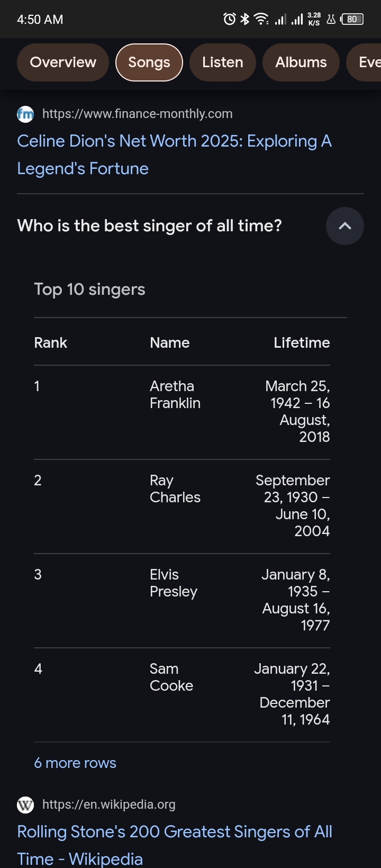Tap the finance-monthly.com URL text
This screenshot has width=381, height=868.
pos(137,114)
